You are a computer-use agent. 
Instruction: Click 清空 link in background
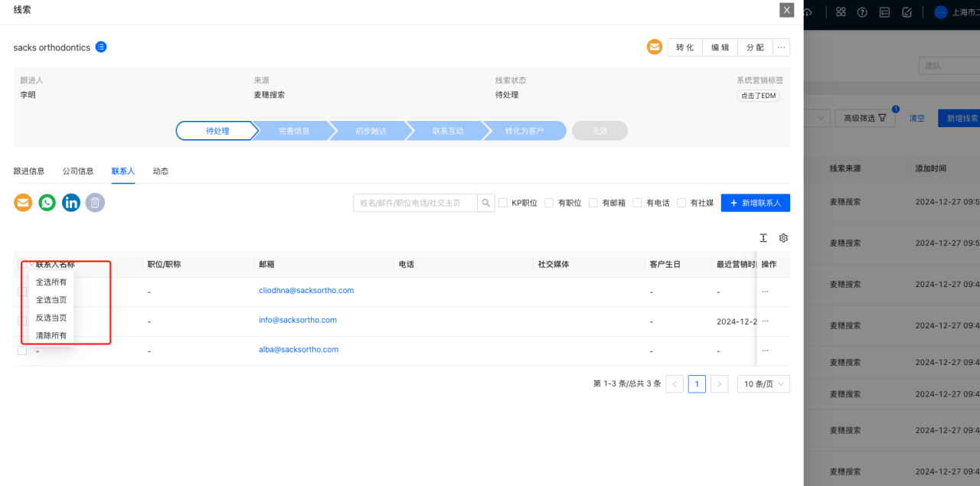tap(916, 119)
